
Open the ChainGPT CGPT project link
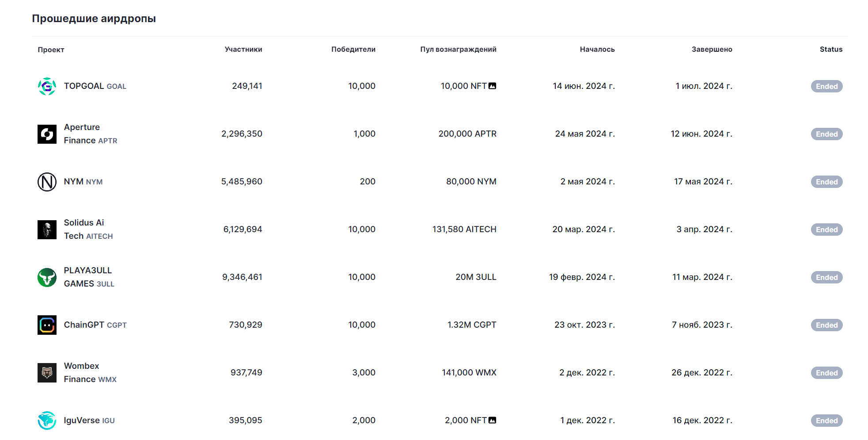[x=95, y=325]
